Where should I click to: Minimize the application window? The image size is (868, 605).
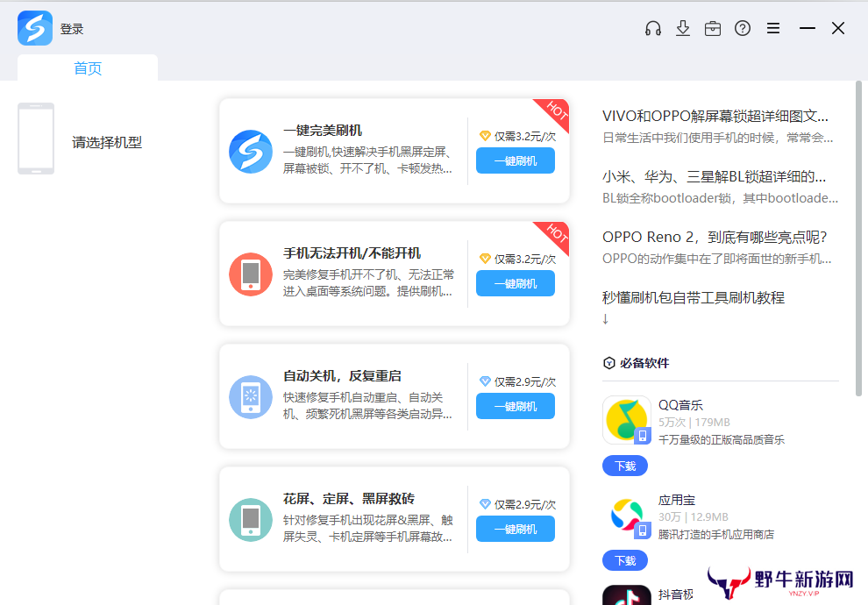[808, 28]
